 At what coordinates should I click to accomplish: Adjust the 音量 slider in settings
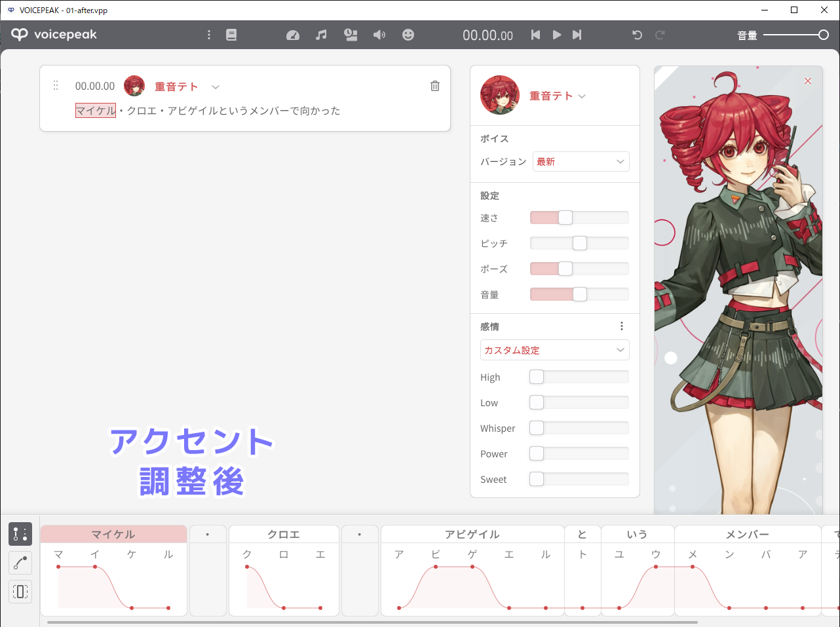coord(579,294)
